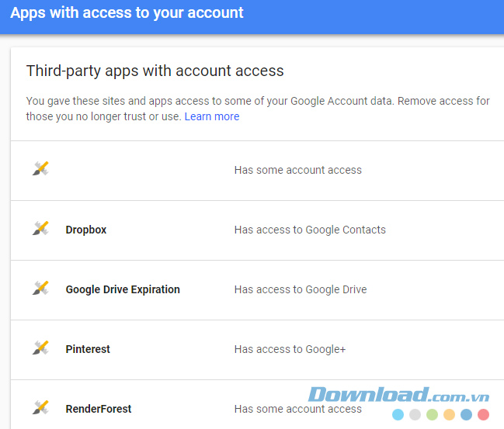Image resolution: width=504 pixels, height=429 pixels.
Task: Select the Dropbox app name
Action: pyautogui.click(x=86, y=230)
